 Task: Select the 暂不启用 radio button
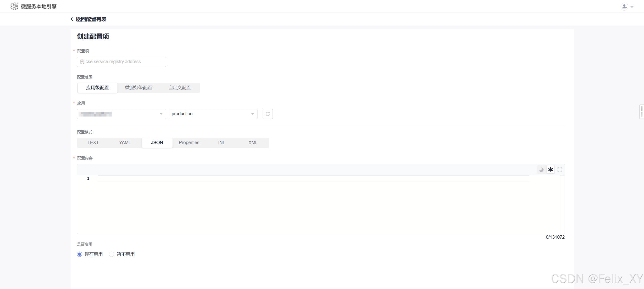tap(112, 254)
